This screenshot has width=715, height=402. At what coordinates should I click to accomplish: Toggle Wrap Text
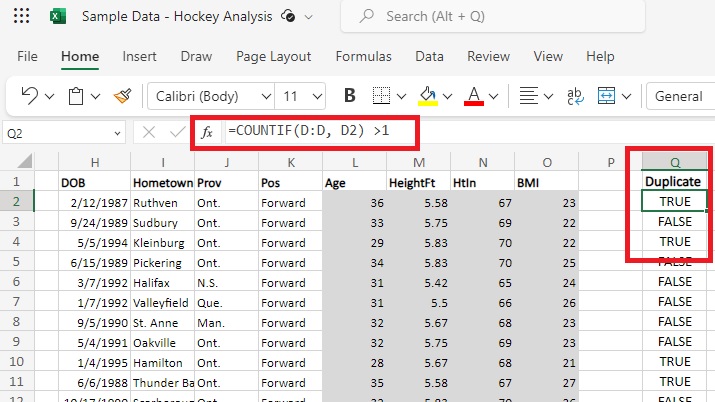click(x=575, y=96)
